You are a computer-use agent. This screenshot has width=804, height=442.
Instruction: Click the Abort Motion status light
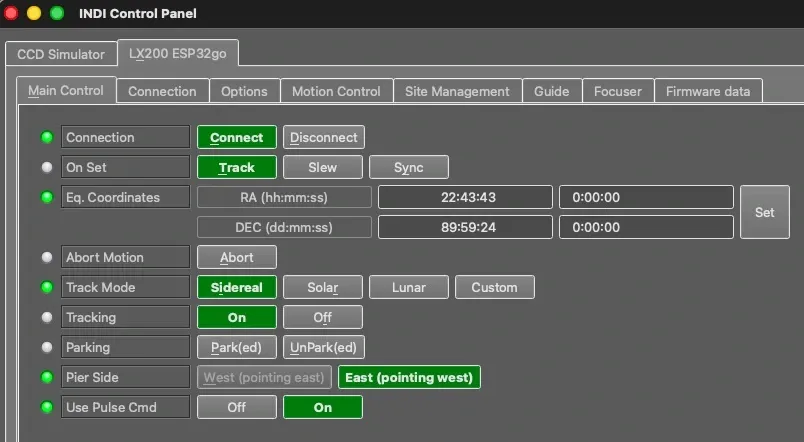[47, 257]
